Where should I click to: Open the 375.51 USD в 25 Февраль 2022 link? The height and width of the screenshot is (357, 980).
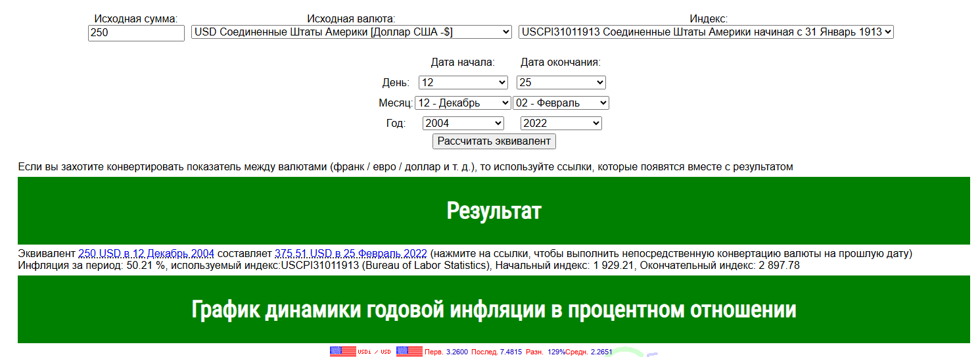coord(351,253)
